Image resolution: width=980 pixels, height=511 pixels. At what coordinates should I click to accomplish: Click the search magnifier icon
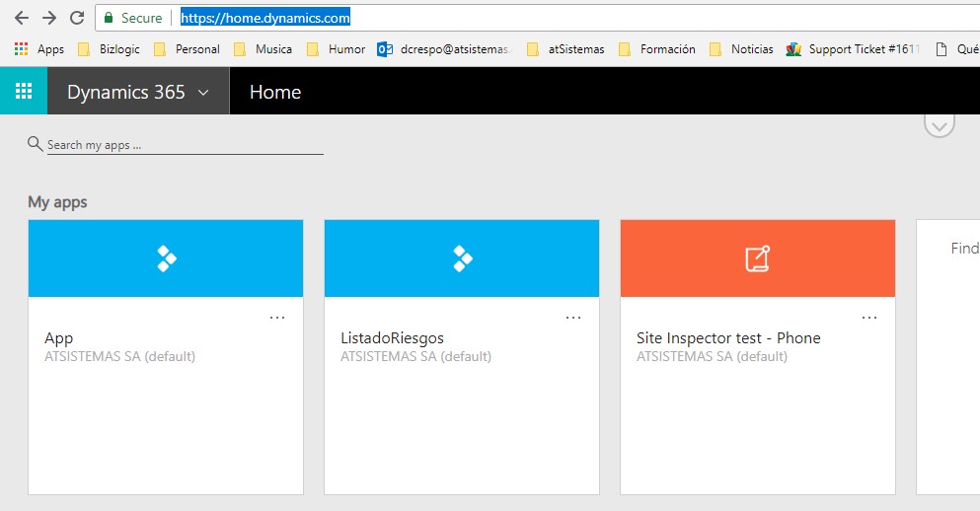35,144
